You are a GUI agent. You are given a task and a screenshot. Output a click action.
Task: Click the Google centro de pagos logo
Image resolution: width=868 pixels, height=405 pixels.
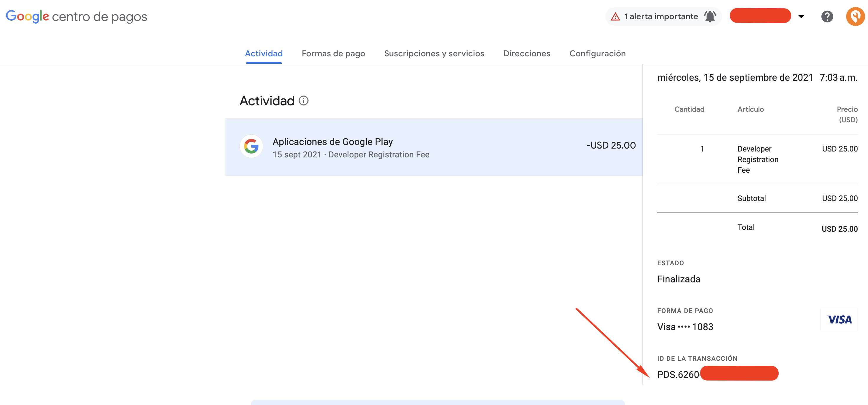76,16
